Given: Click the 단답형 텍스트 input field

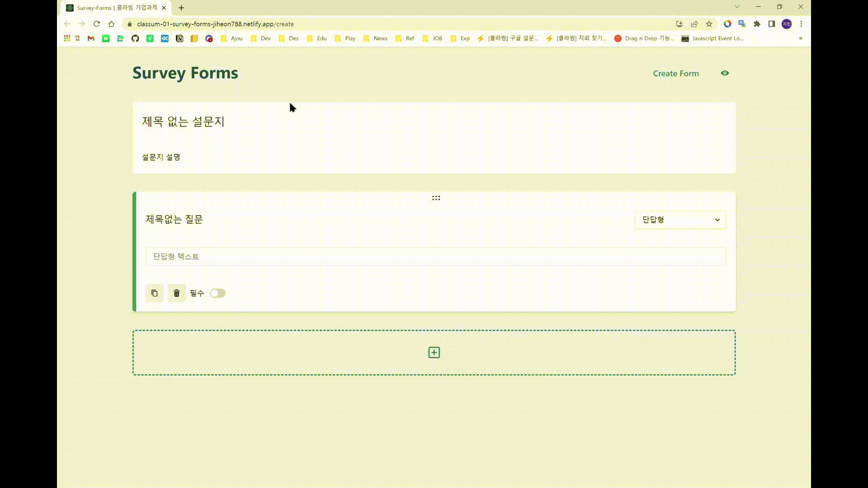Looking at the screenshot, I should pos(436,256).
